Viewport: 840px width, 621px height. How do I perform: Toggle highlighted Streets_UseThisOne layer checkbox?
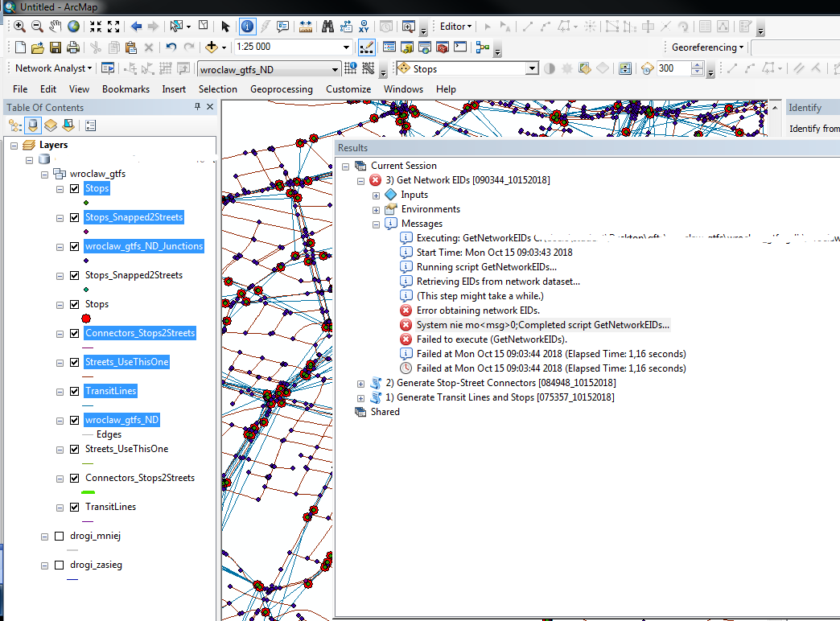[x=75, y=362]
